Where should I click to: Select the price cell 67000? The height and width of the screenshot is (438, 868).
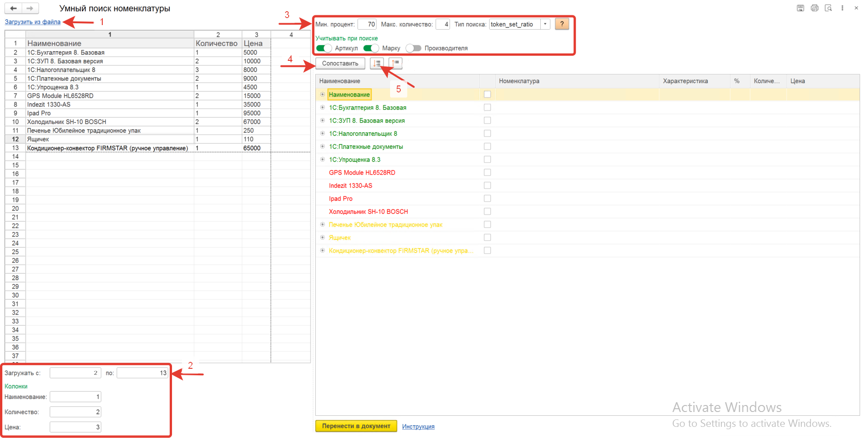pyautogui.click(x=256, y=122)
